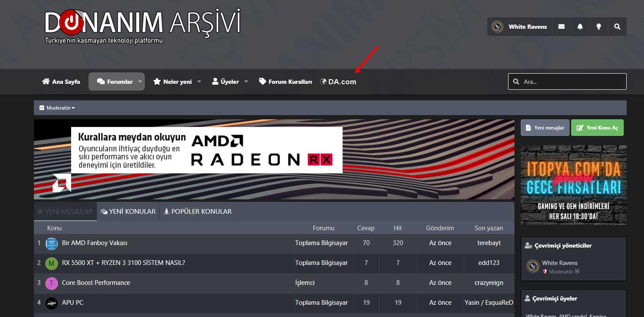Open the Forumlar nav item
Image resolution: width=644 pixels, height=317 pixels.
(x=115, y=82)
